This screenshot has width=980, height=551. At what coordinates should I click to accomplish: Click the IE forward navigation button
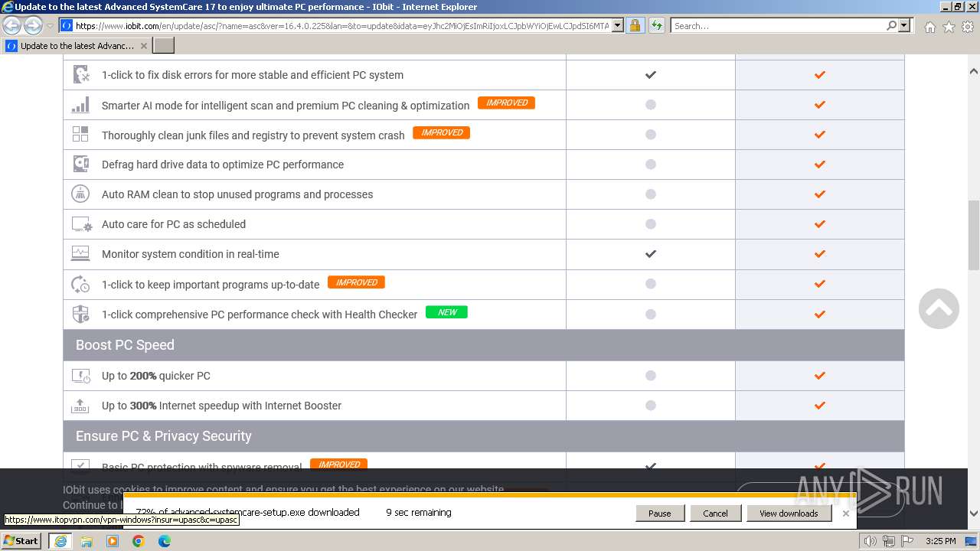pyautogui.click(x=33, y=25)
